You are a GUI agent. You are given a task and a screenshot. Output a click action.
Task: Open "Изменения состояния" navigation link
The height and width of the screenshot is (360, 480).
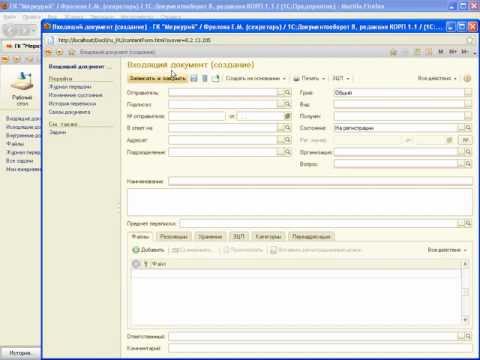(x=76, y=95)
